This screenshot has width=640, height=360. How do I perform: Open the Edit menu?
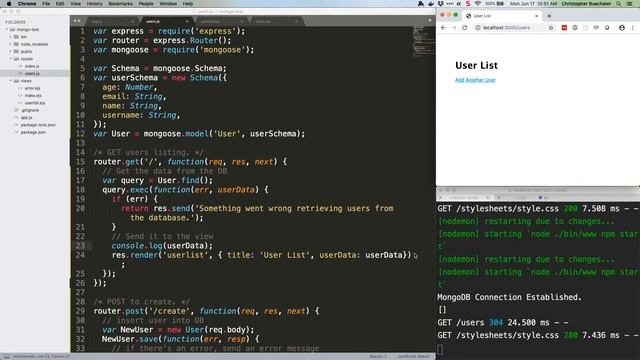(60, 4)
